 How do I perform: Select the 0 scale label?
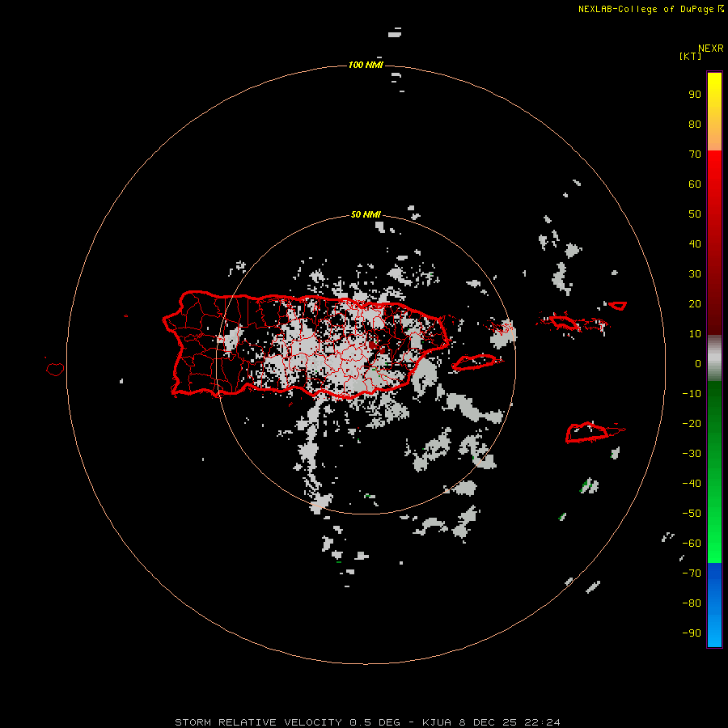pos(698,364)
